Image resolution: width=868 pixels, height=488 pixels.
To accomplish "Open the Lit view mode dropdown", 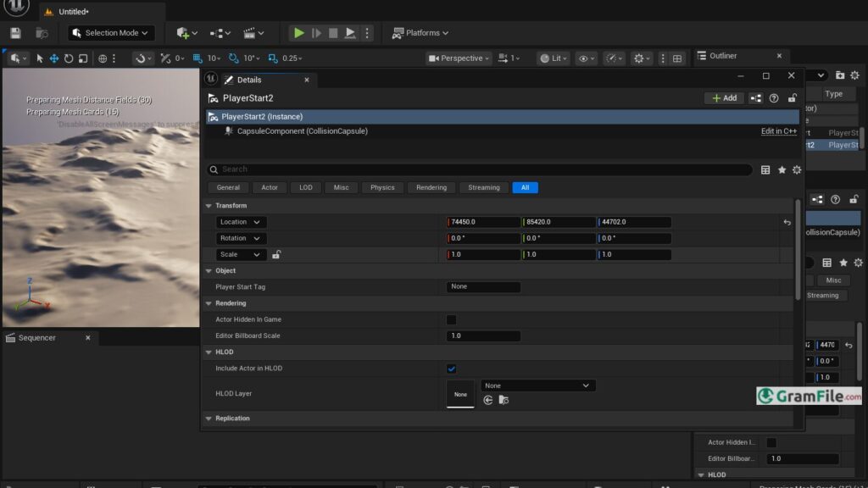I will [x=553, y=58].
